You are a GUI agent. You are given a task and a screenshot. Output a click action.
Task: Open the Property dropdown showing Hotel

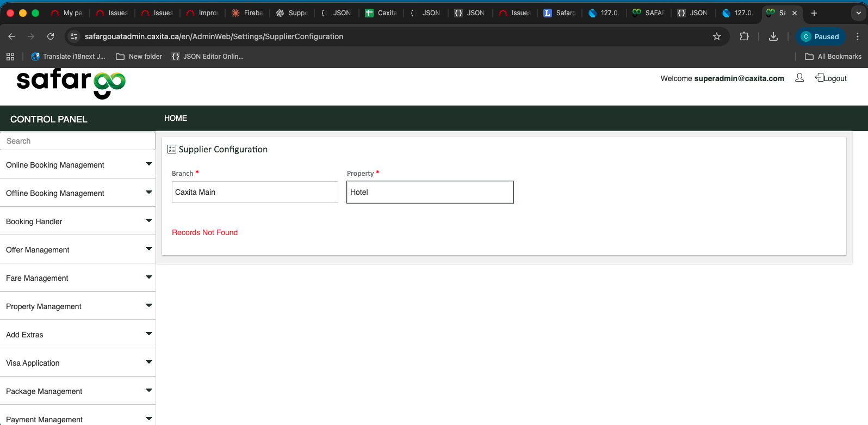point(430,192)
